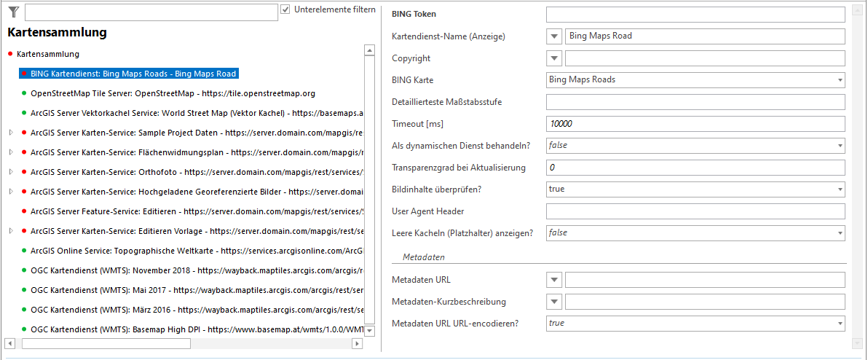Expand Hochgeladene Georeferenzierte Bilder node

(x=12, y=191)
